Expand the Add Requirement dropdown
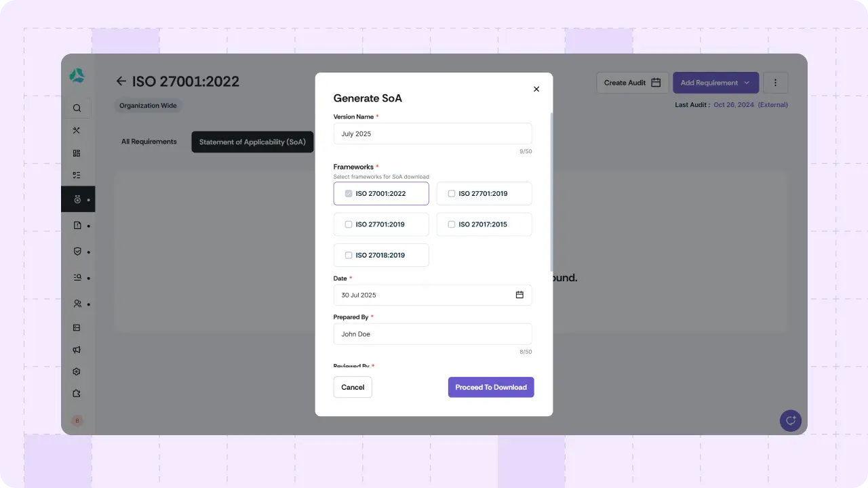 pyautogui.click(x=715, y=83)
